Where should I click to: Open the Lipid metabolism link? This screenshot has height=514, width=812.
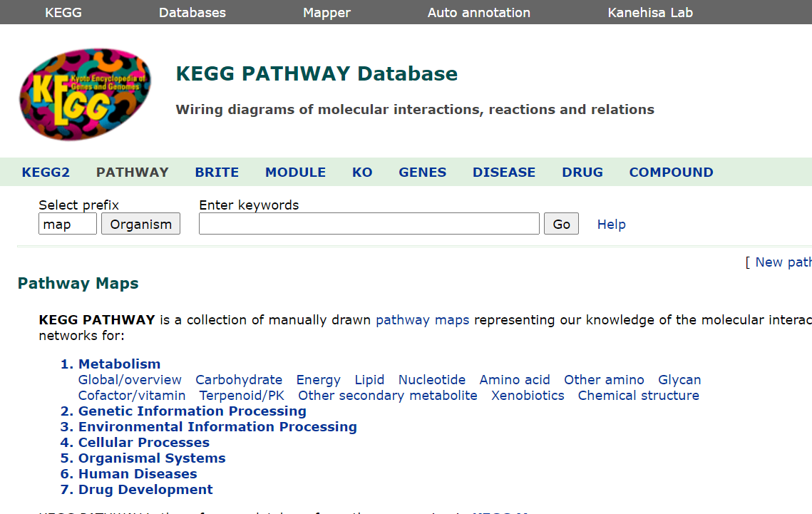369,380
